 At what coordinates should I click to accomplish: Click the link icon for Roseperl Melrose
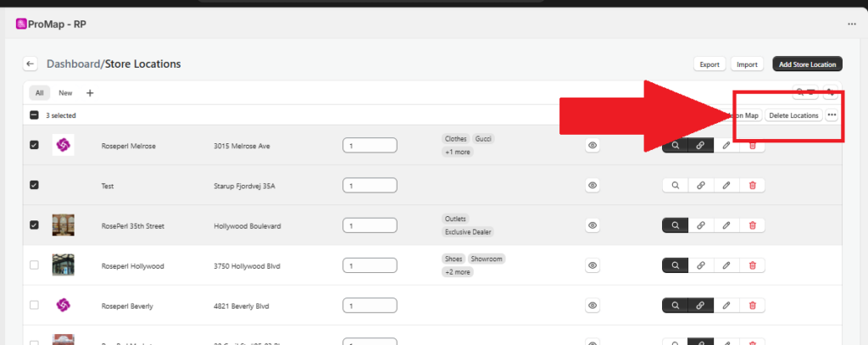pos(700,145)
